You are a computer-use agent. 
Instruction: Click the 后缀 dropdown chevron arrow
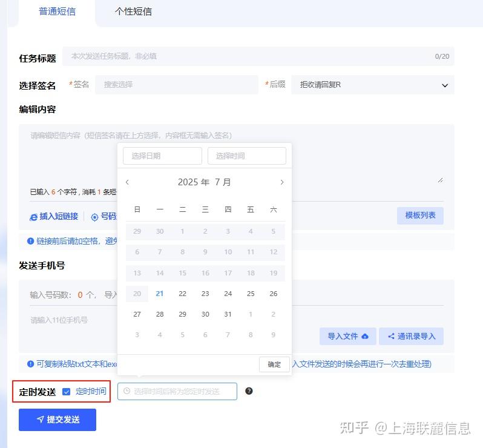pyautogui.click(x=444, y=85)
